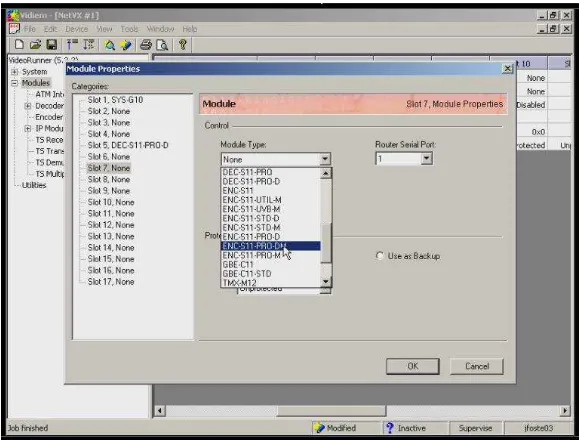Click the New document toolbar icon
The width and height of the screenshot is (582, 440).
point(19,45)
